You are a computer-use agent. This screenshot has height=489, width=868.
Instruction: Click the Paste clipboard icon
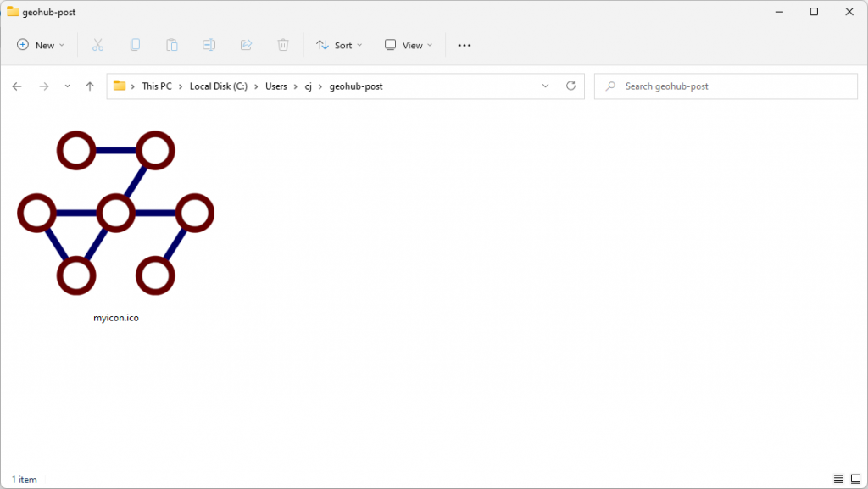pyautogui.click(x=172, y=46)
